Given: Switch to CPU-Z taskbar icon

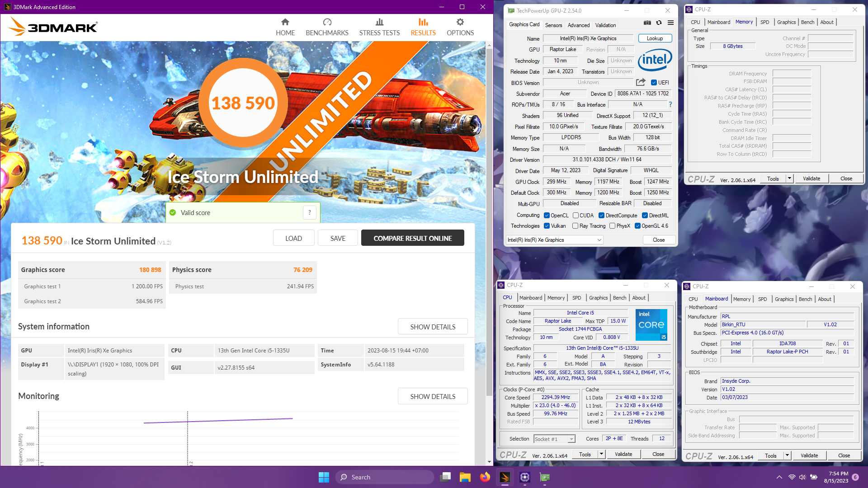Looking at the screenshot, I should pos(525,477).
